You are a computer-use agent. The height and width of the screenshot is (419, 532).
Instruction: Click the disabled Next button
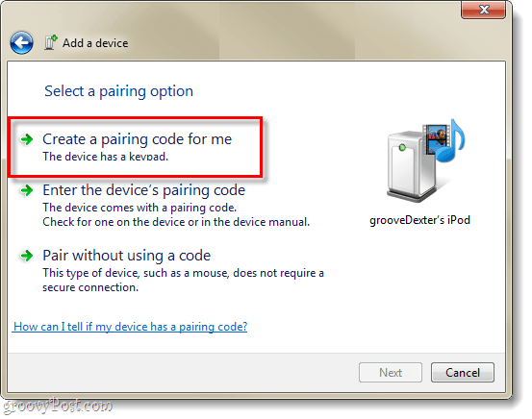point(391,373)
